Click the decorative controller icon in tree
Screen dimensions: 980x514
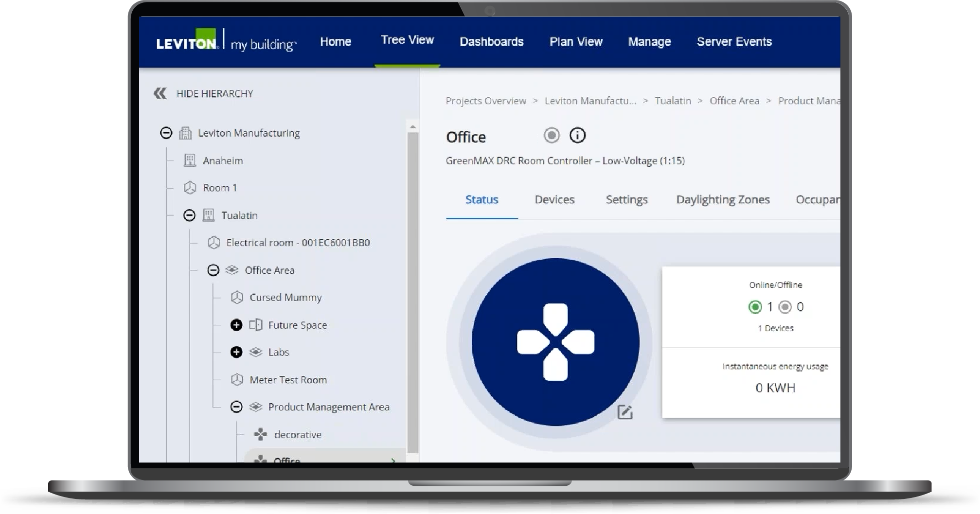coord(261,434)
